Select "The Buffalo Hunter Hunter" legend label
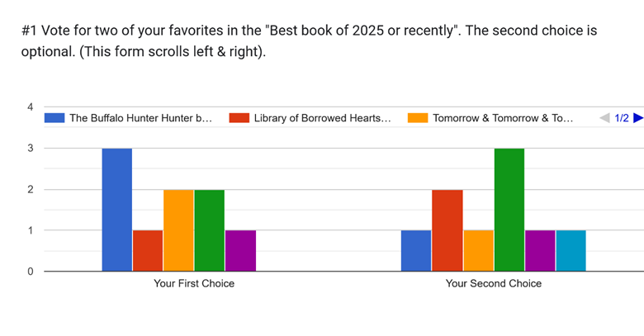 140,118
